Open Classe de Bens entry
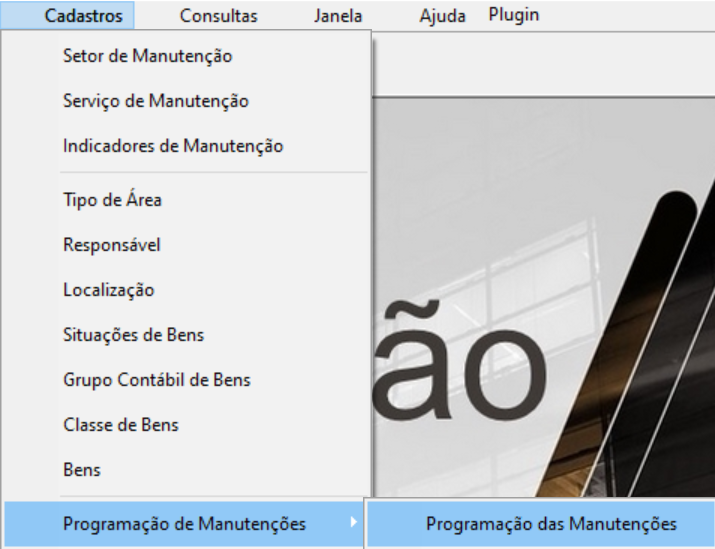This screenshot has height=549, width=715. point(186,425)
